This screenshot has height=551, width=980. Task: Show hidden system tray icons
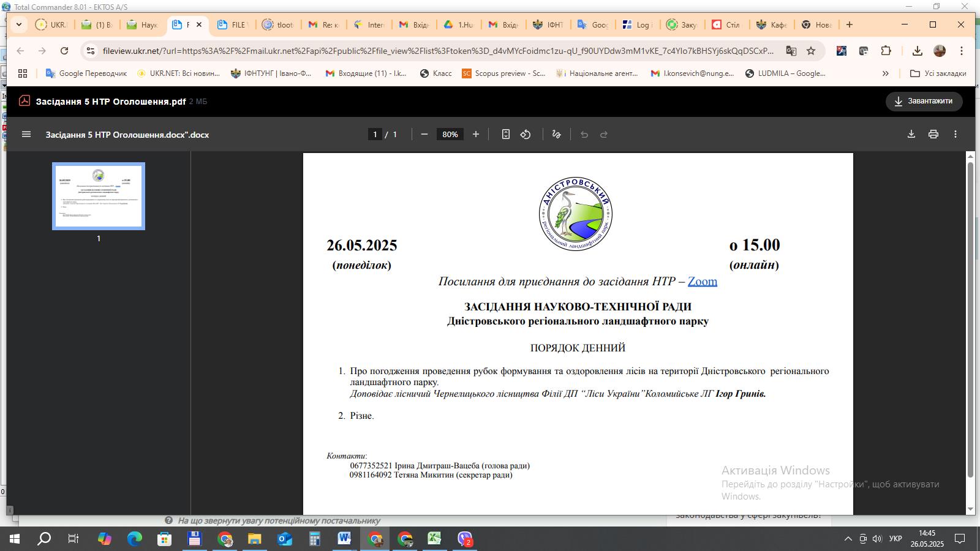(848, 539)
